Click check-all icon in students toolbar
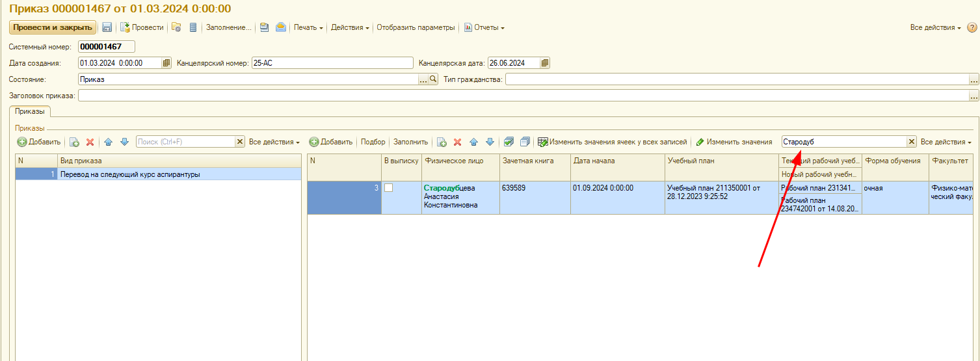This screenshot has height=361, width=980. [509, 142]
